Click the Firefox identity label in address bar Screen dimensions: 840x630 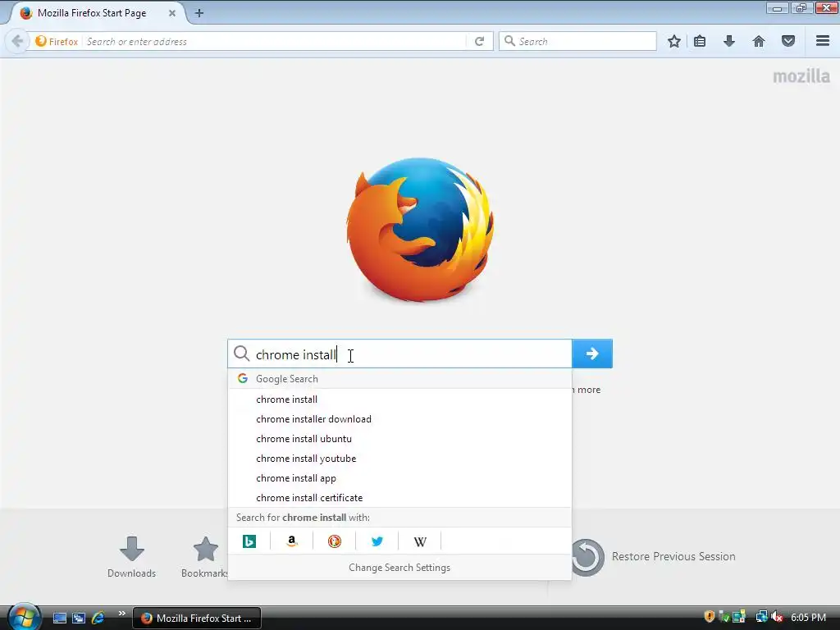point(57,41)
